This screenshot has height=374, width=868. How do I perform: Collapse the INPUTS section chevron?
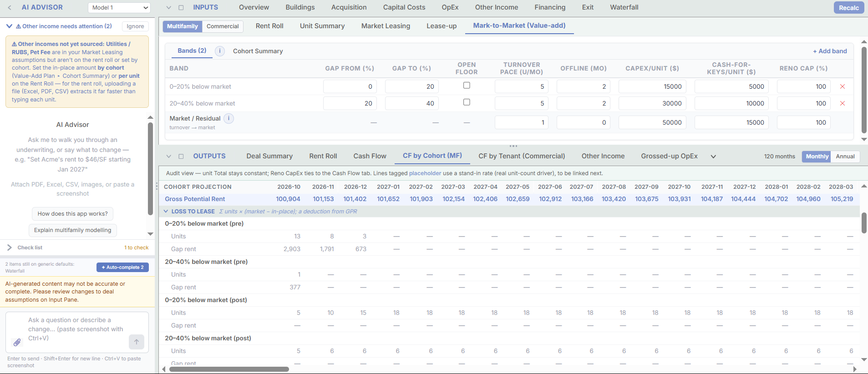point(169,8)
